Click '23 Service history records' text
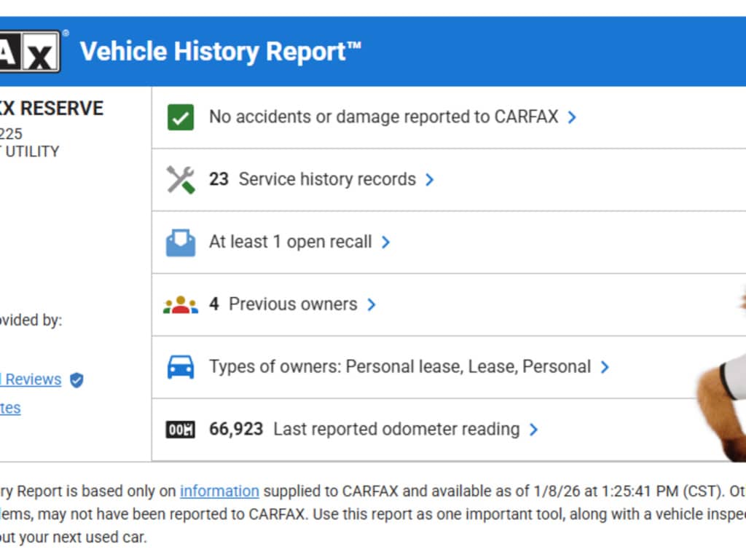The height and width of the screenshot is (560, 746). (x=313, y=179)
